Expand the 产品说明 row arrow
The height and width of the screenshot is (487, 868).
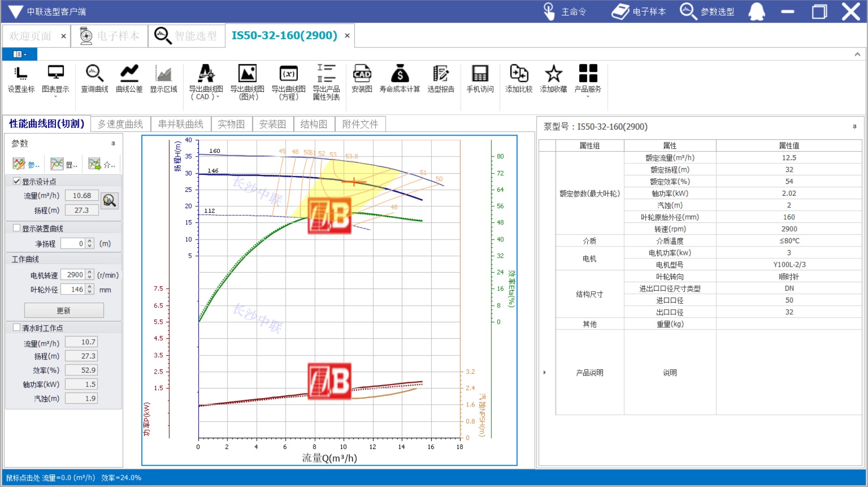coord(545,373)
